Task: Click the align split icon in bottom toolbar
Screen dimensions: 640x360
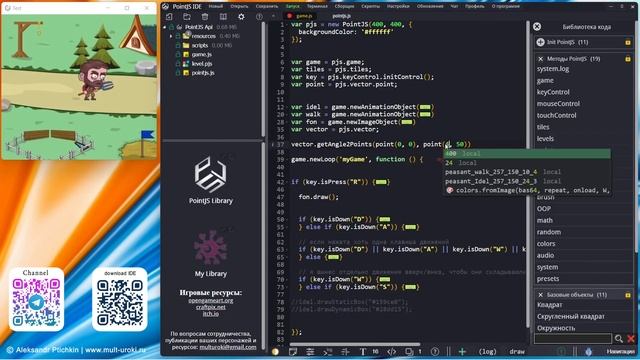Action: coord(345,351)
